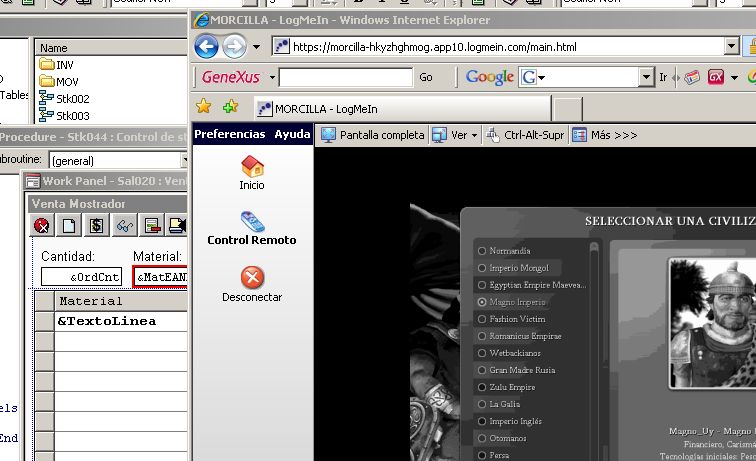756x461 pixels.
Task: Select the Normandía civilization radio button
Action: [482, 251]
